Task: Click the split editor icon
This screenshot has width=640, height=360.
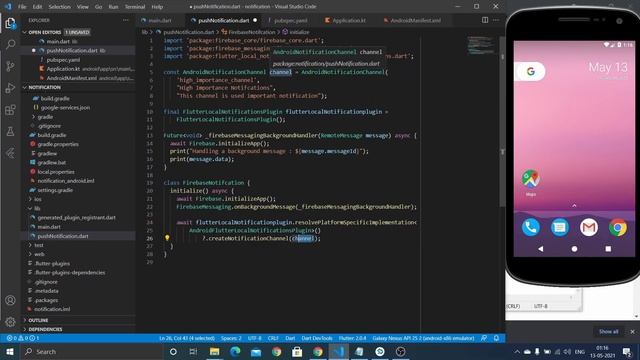Action: pos(484,20)
